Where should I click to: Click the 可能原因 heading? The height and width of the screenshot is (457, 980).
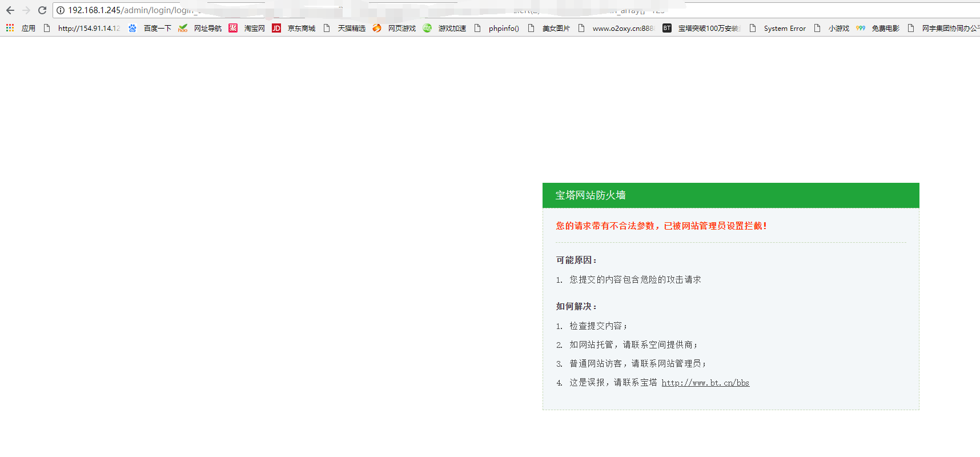tap(576, 260)
